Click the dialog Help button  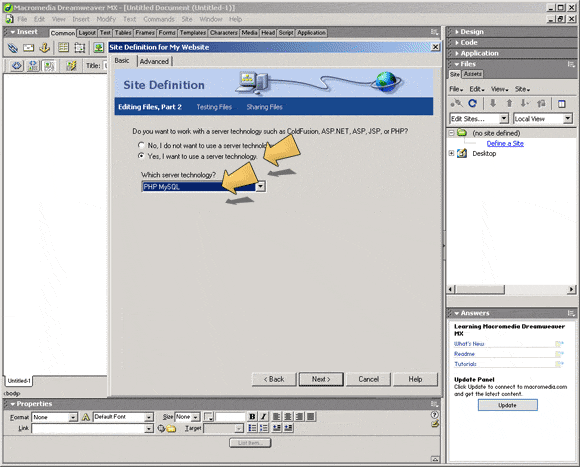point(415,379)
